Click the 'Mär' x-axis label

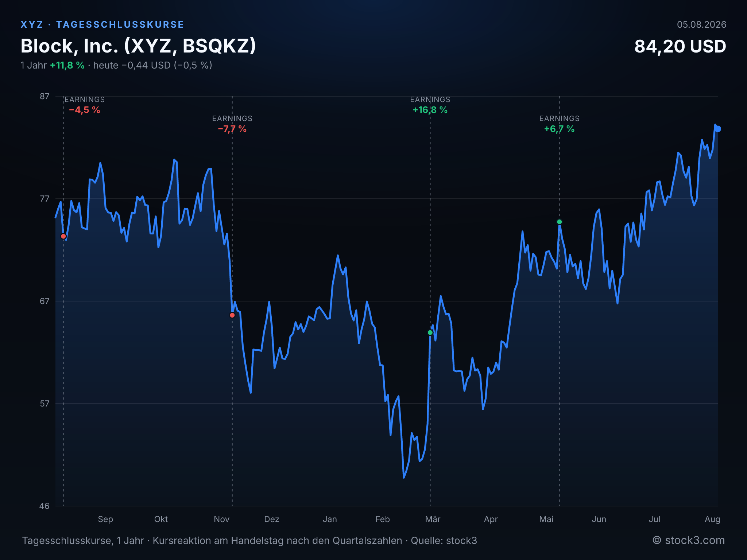(433, 519)
